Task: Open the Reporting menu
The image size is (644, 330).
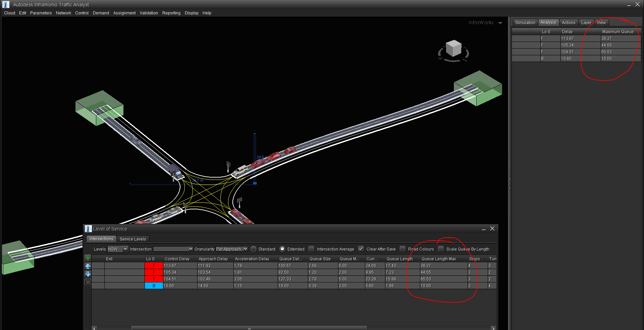Action: [x=171, y=13]
